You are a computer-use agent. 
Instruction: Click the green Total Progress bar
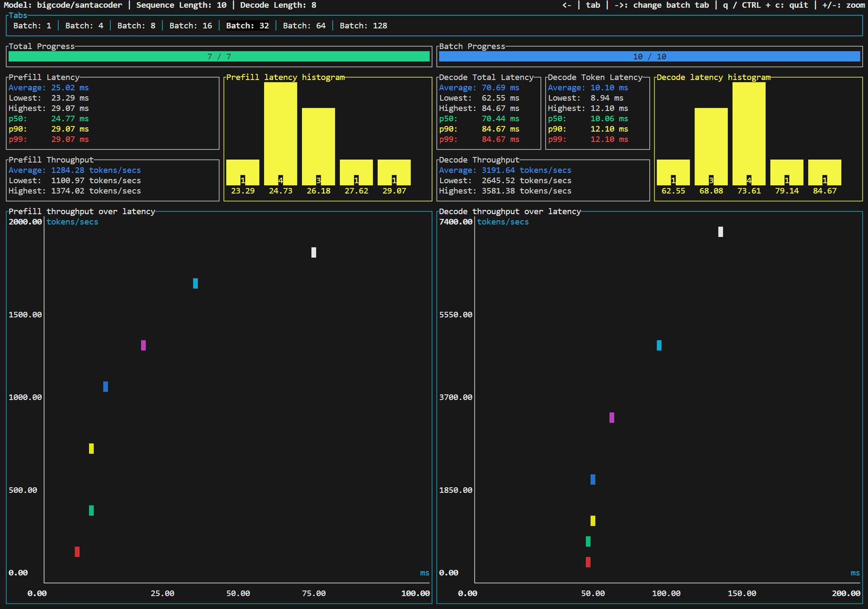[x=219, y=57]
